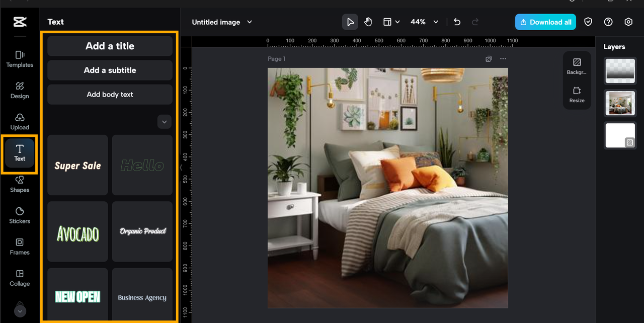Open the layout grid dropdown

[391, 22]
